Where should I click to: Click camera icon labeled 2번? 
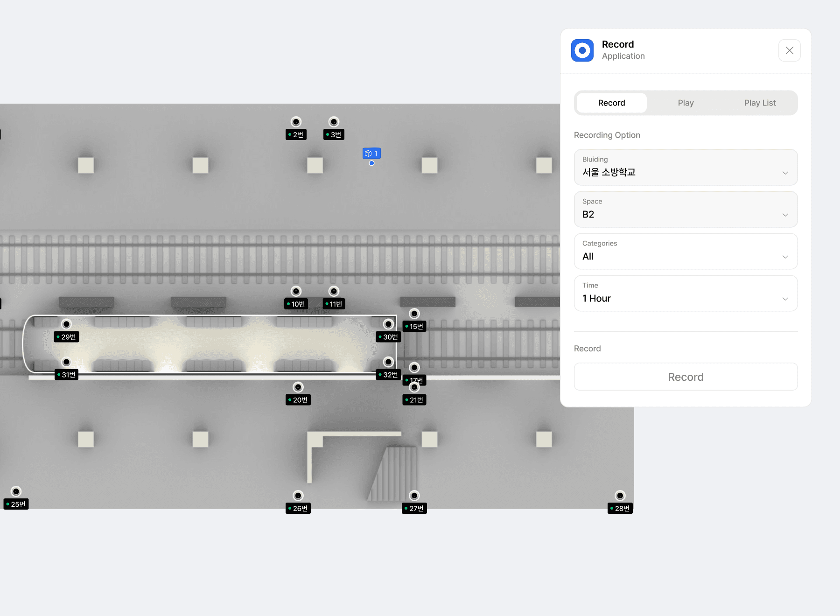pos(296,122)
